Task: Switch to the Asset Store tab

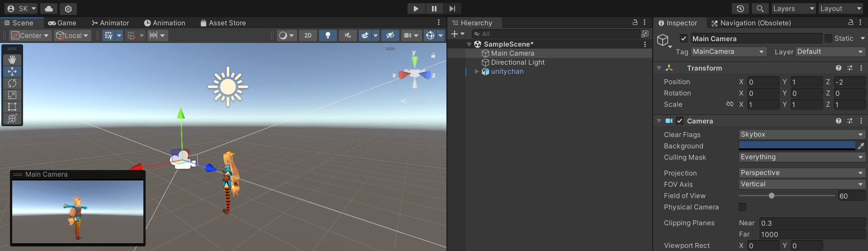Action: point(223,23)
